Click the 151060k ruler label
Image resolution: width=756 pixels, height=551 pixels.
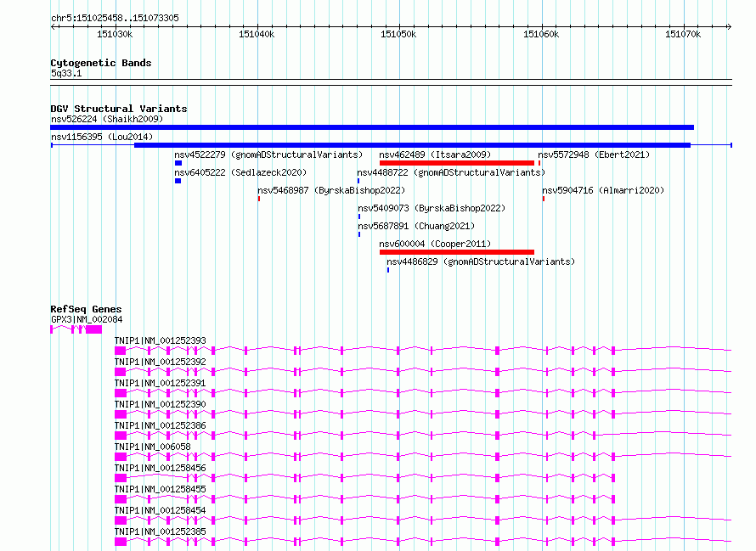[x=541, y=34]
